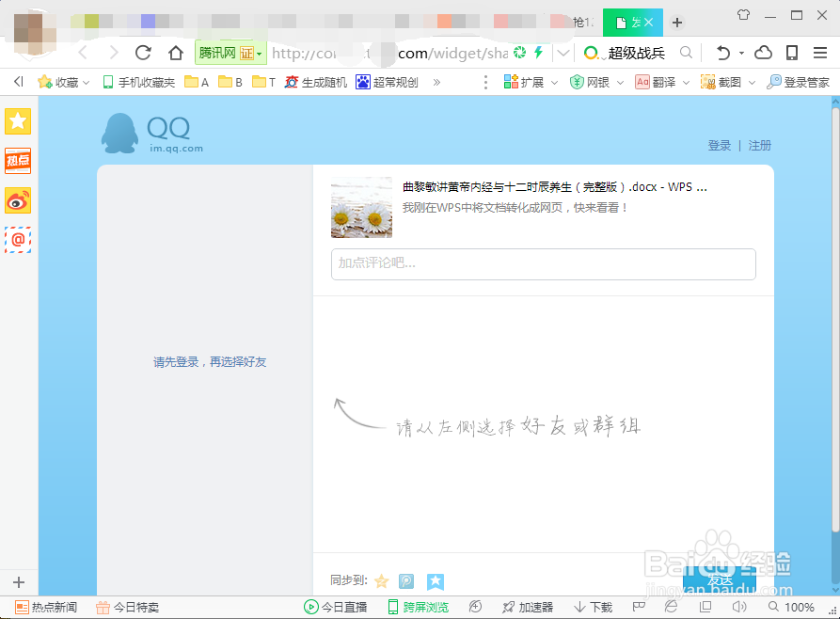
Task: Expand the 翻译 translate dropdown
Action: click(x=687, y=83)
